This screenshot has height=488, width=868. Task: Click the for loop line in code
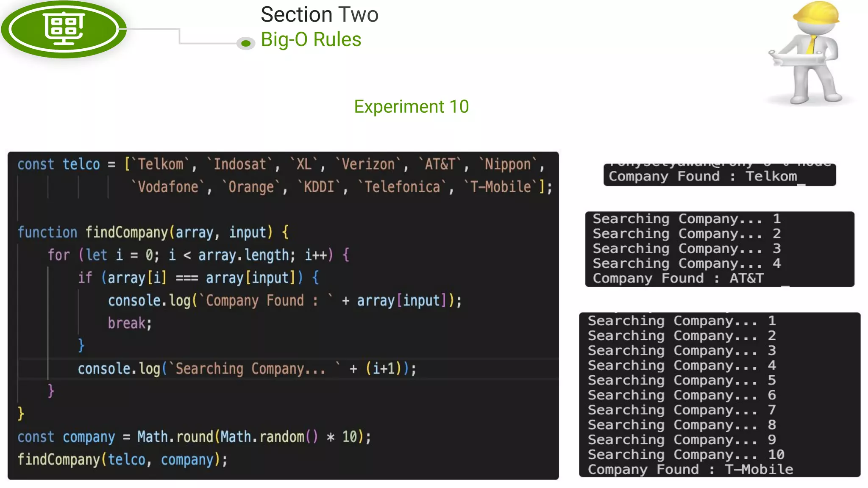198,255
